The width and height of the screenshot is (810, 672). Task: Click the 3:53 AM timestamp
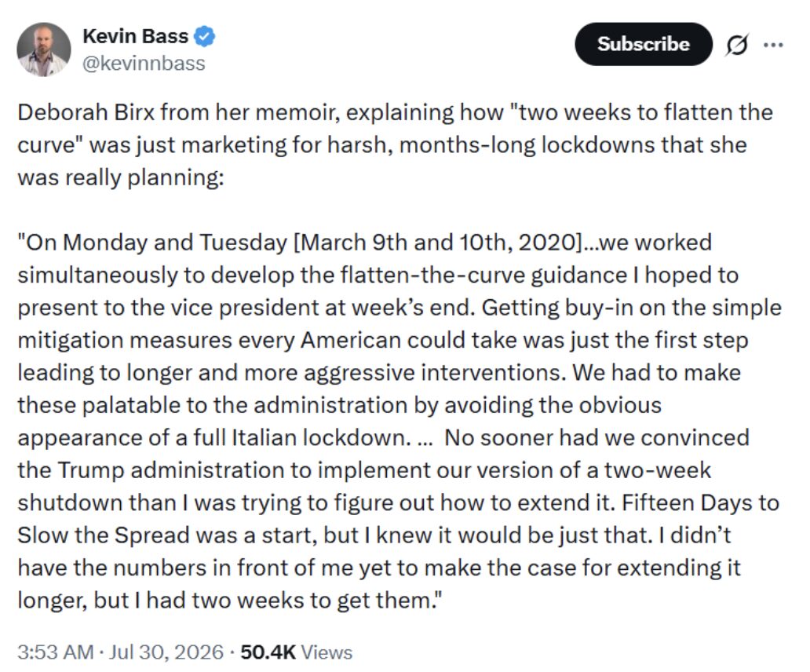pos(56,652)
